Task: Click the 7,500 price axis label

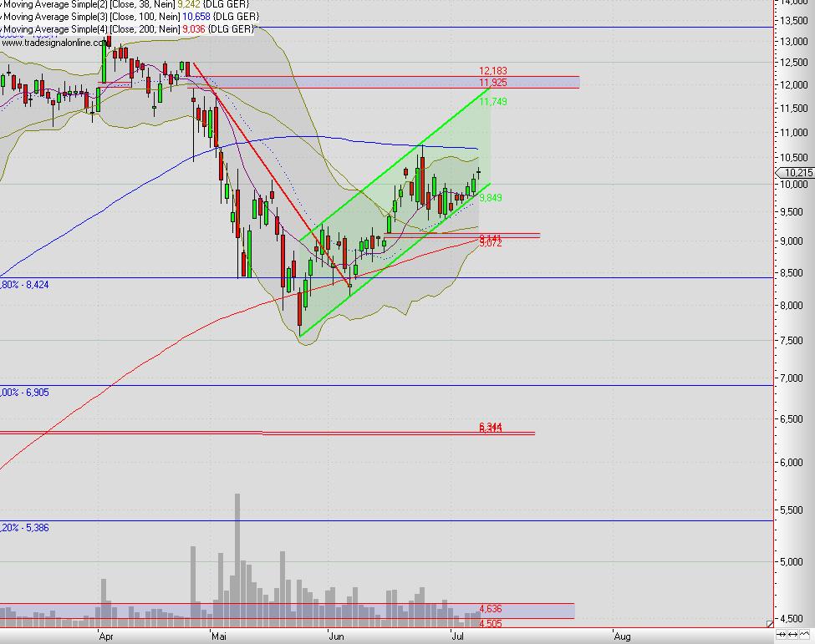Action: 792,341
